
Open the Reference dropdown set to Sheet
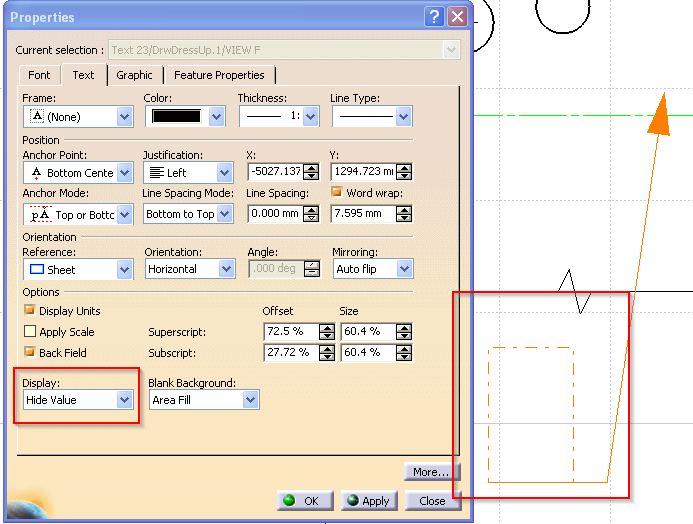coord(125,270)
